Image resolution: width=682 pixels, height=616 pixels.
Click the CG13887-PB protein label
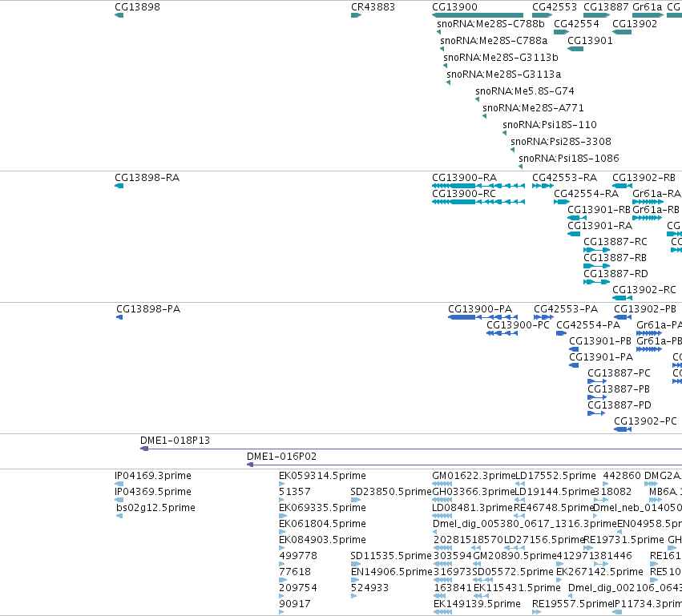619,389
